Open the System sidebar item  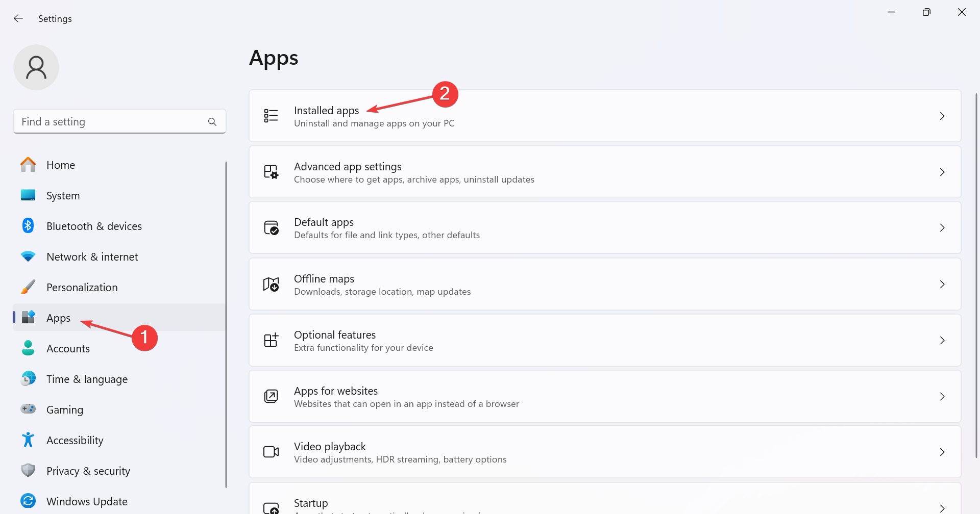coord(63,196)
